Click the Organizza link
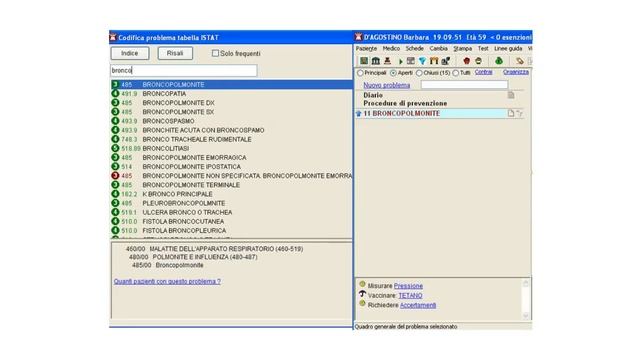The image size is (640, 360). [x=516, y=72]
